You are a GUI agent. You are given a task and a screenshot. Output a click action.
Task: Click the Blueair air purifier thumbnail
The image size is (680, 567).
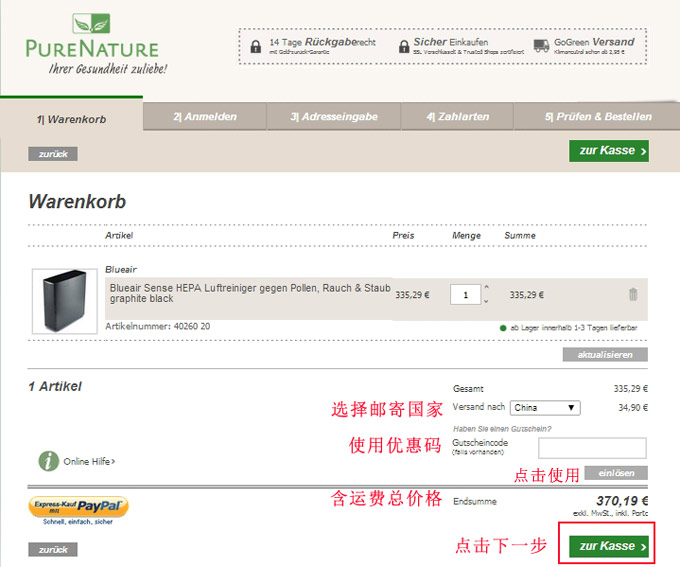coord(65,301)
